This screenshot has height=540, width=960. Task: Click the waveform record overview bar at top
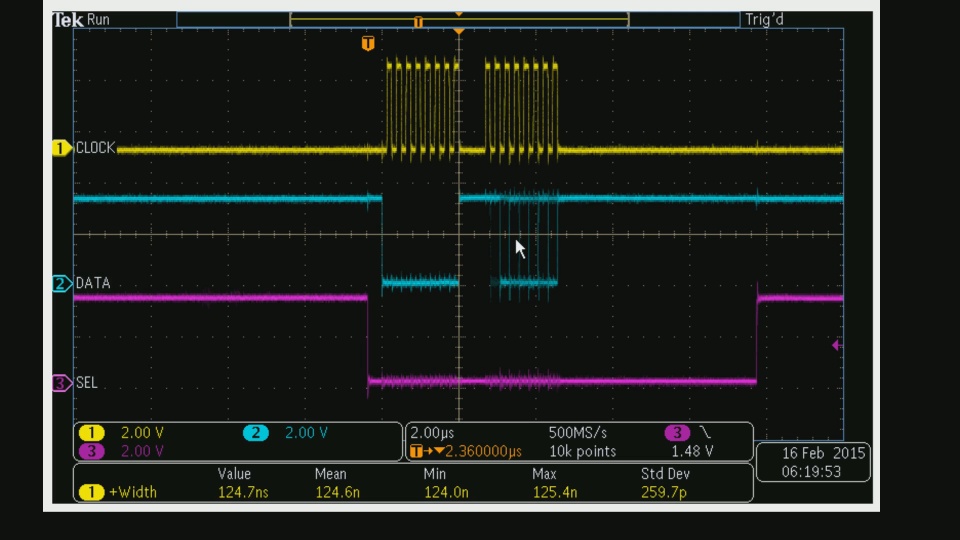coord(459,20)
